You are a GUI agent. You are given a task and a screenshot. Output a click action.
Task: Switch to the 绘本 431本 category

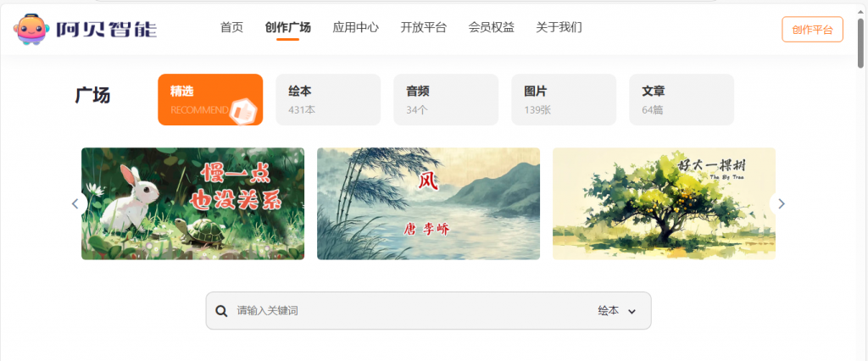pyautogui.click(x=328, y=100)
